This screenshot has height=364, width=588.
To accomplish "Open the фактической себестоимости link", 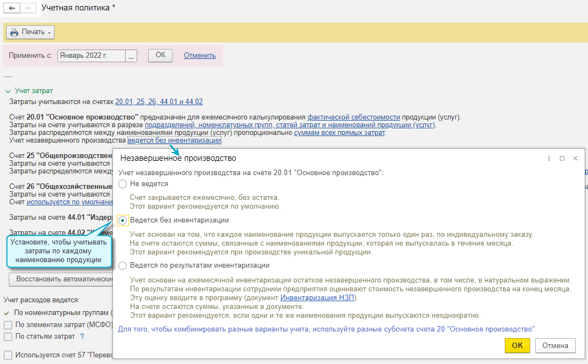I will (354, 117).
